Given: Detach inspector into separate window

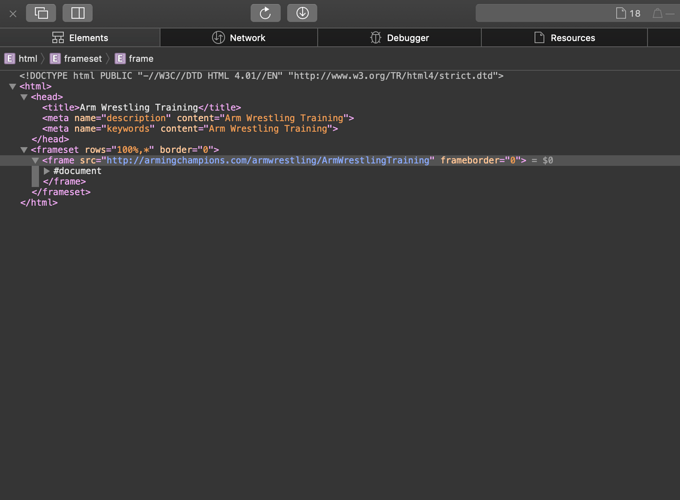Looking at the screenshot, I should click(42, 13).
